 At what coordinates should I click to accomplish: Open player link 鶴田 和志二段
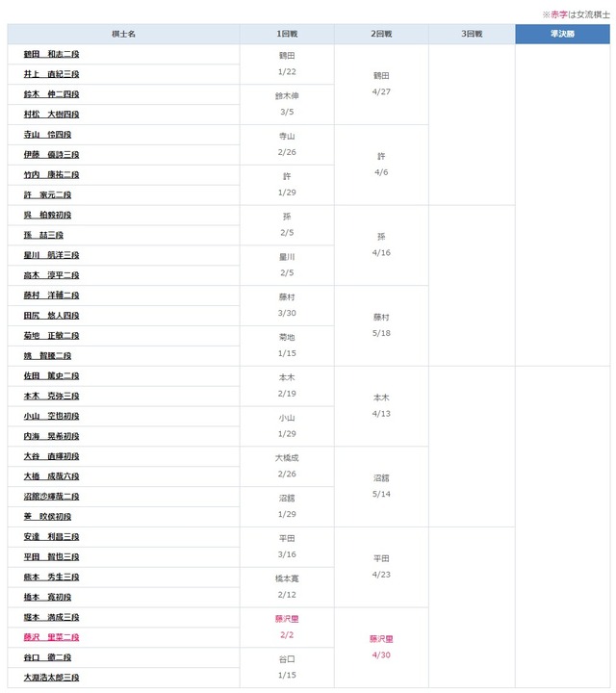51,55
